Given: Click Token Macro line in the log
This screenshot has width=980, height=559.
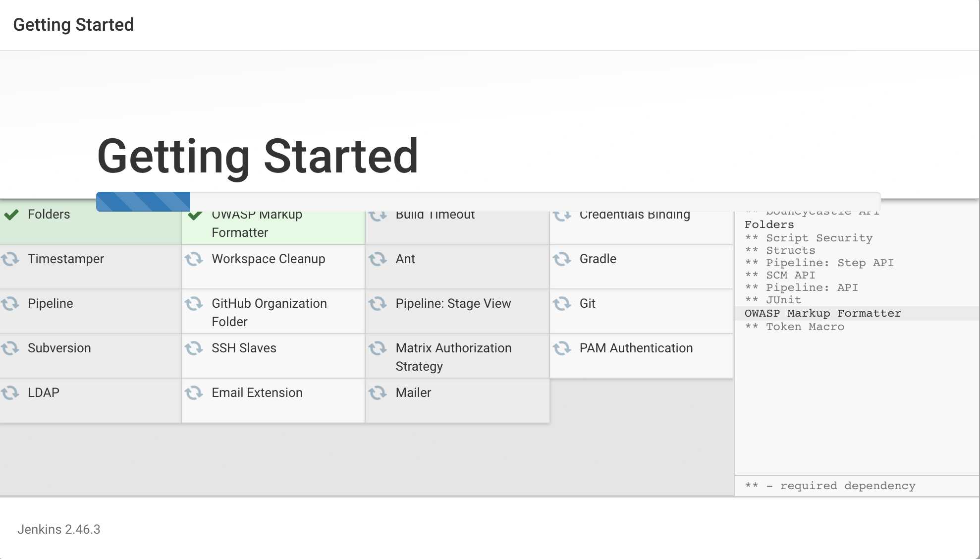Looking at the screenshot, I should [x=795, y=327].
